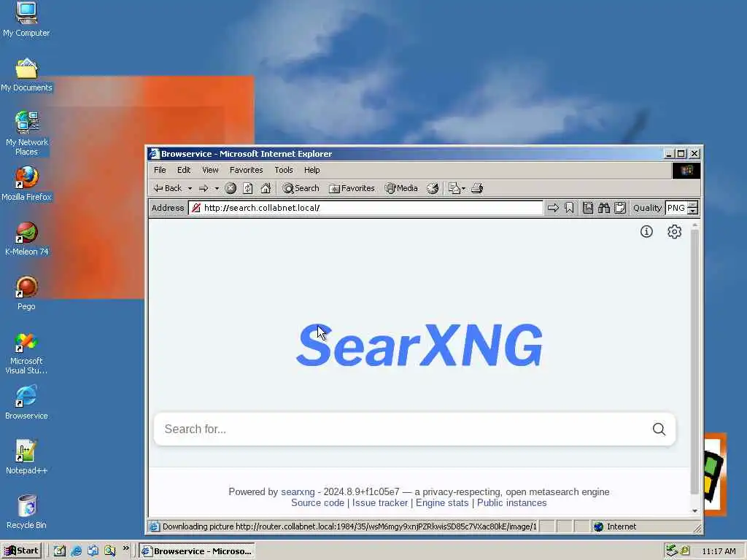This screenshot has height=560, width=747.
Task: Click the bookmark icon beside Go arrow
Action: [569, 208]
